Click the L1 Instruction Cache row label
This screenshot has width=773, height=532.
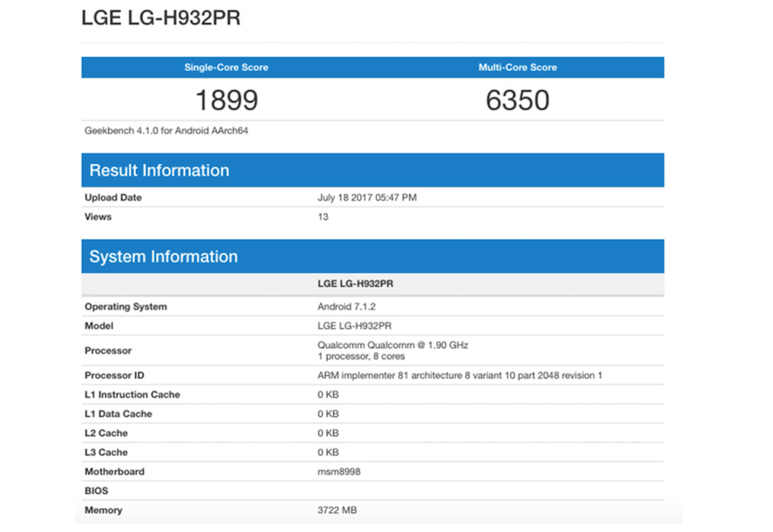(132, 395)
